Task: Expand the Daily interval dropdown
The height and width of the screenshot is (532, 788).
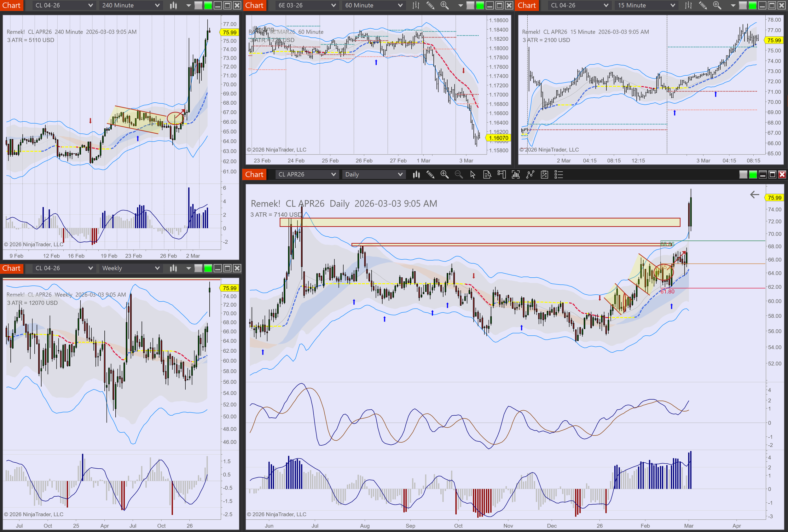Action: [x=373, y=175]
